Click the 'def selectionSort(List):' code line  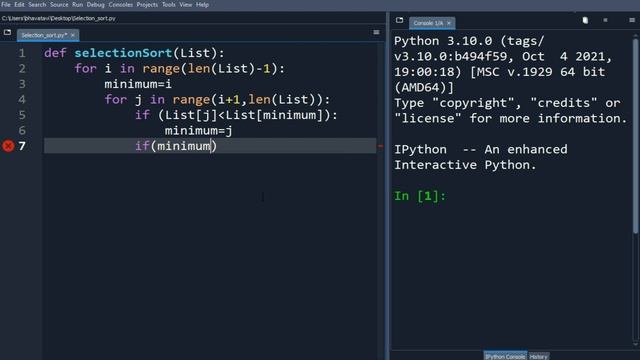click(x=134, y=53)
